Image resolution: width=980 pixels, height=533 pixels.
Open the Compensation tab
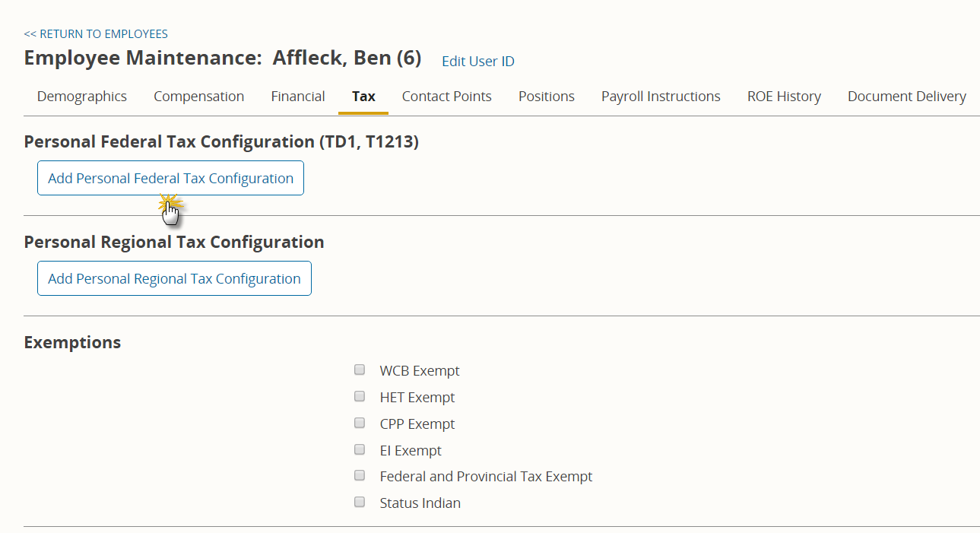click(198, 97)
